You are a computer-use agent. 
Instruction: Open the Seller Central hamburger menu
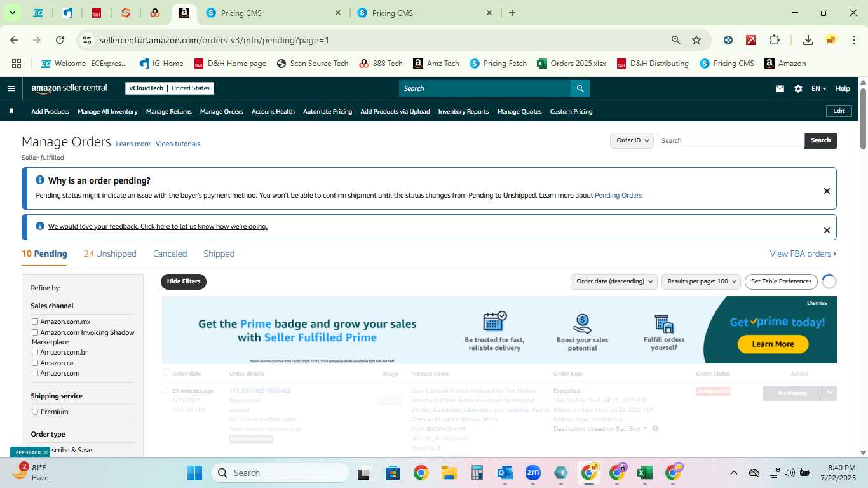[11, 88]
